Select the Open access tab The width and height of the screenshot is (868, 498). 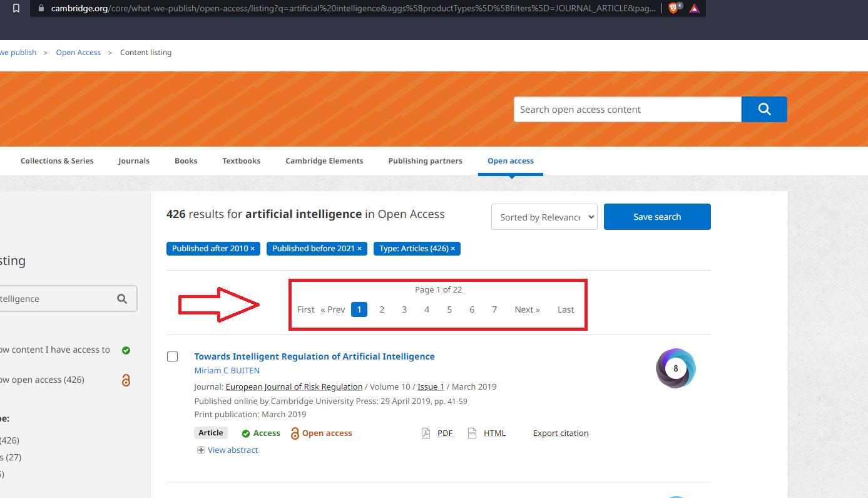tap(511, 161)
